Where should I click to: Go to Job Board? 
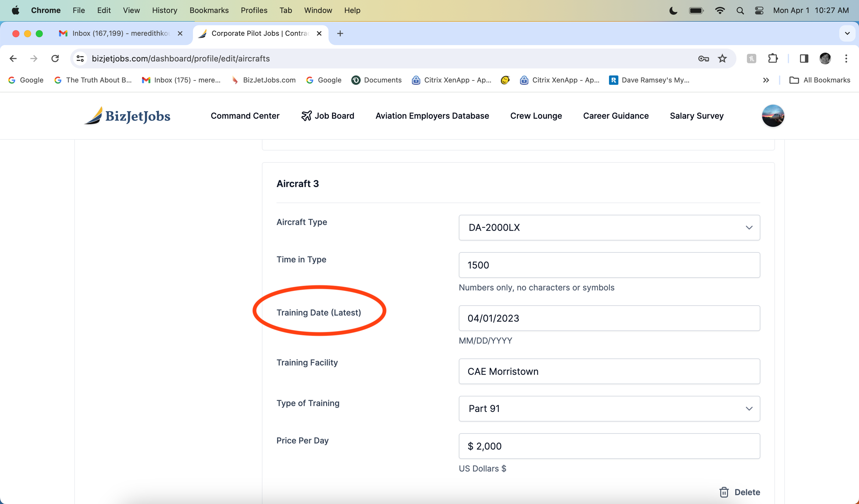327,116
